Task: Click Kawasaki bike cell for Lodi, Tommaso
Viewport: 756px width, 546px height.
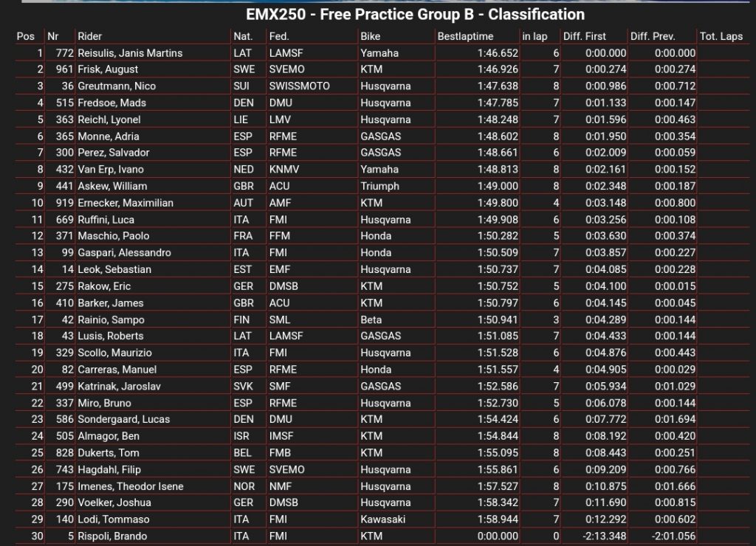Action: tap(383, 519)
